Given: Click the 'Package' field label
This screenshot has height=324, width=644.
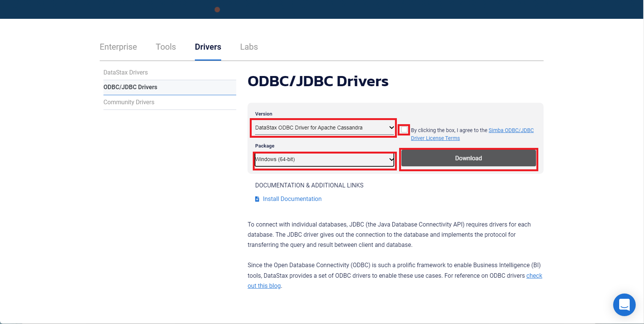Looking at the screenshot, I should pos(265,146).
